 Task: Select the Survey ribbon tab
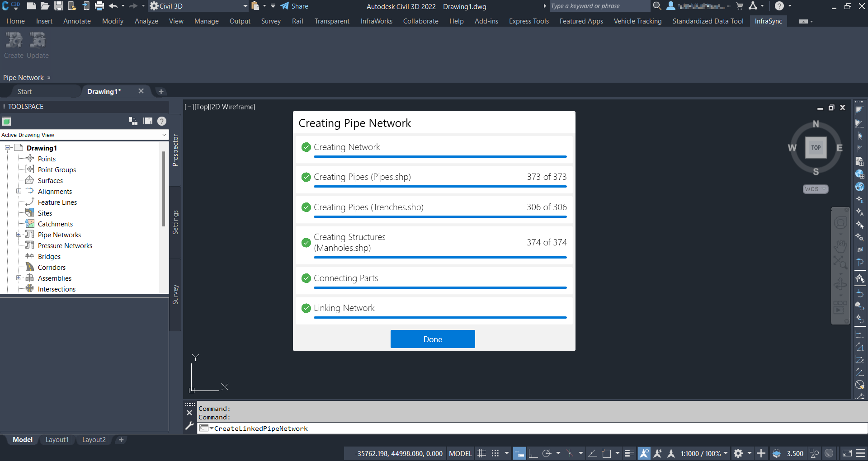271,21
